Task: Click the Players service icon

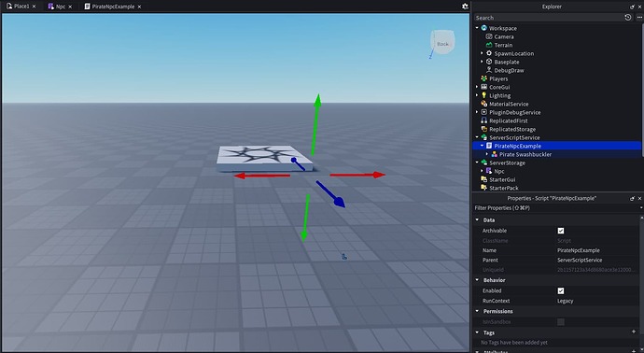Action: (x=483, y=78)
